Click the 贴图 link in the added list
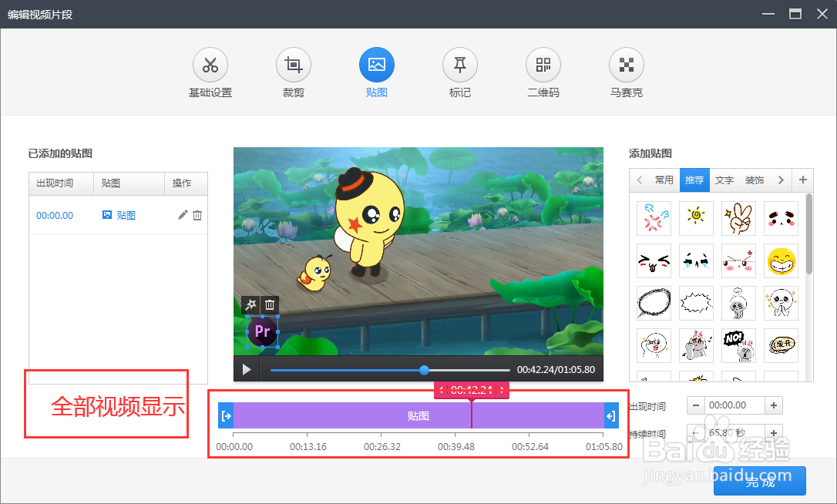Viewport: 837px width, 504px height. pos(119,215)
